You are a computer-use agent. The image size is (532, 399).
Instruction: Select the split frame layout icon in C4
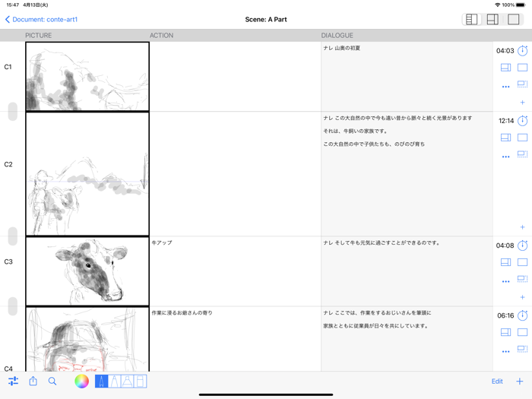tap(505, 332)
